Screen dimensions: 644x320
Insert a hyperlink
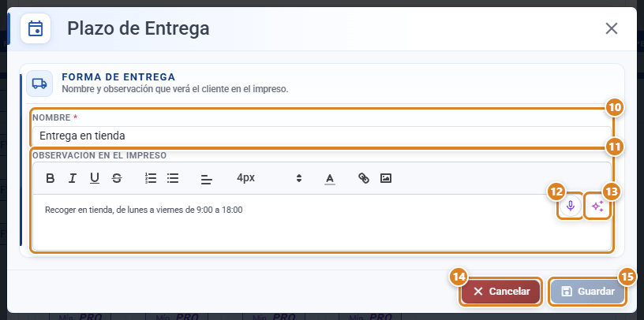(364, 178)
